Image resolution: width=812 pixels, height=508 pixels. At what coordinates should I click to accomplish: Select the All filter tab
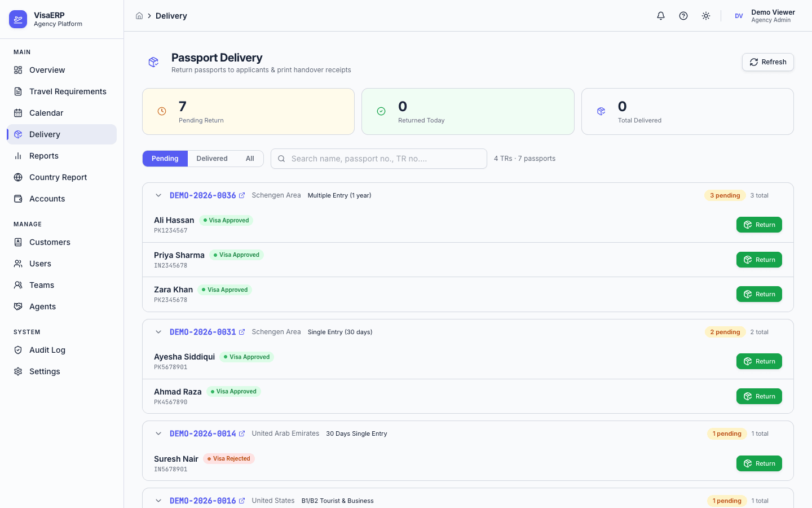coord(250,159)
